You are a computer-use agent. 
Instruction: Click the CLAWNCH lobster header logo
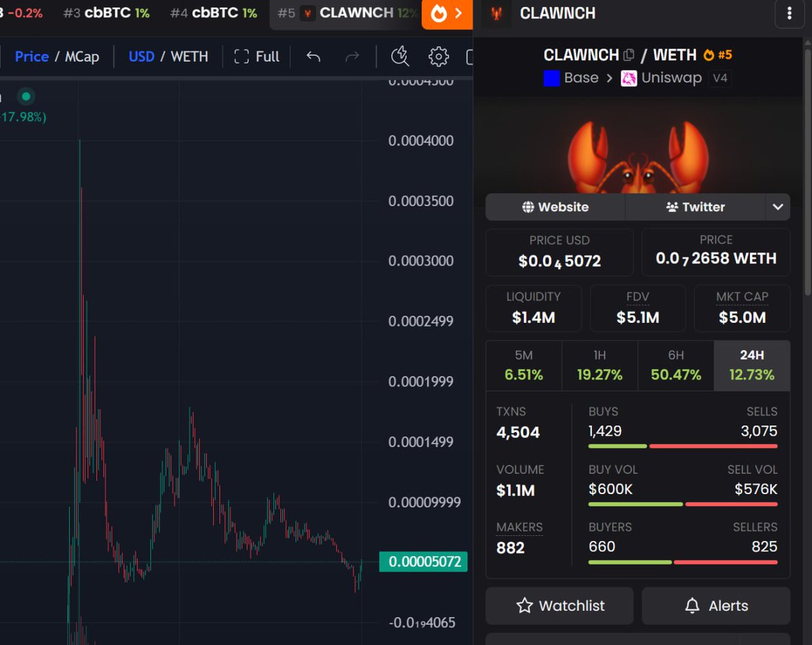coord(497,14)
